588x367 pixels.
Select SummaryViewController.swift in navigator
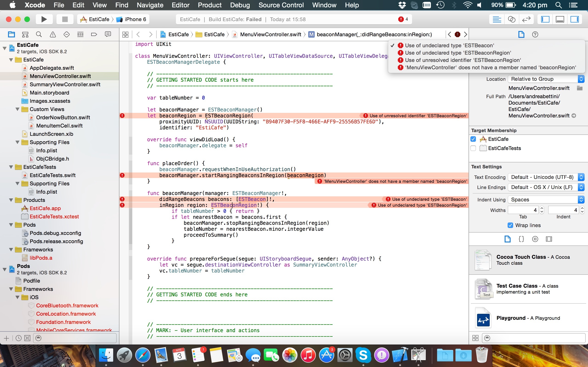(x=65, y=84)
